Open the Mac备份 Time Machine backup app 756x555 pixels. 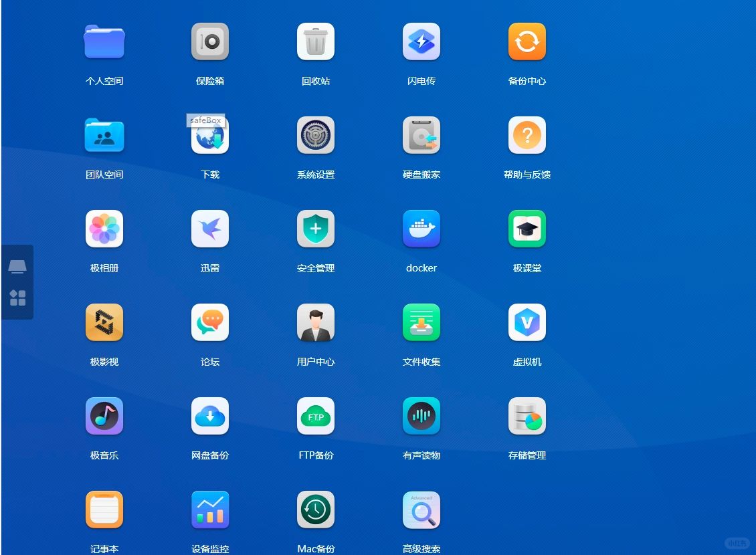pos(315,510)
